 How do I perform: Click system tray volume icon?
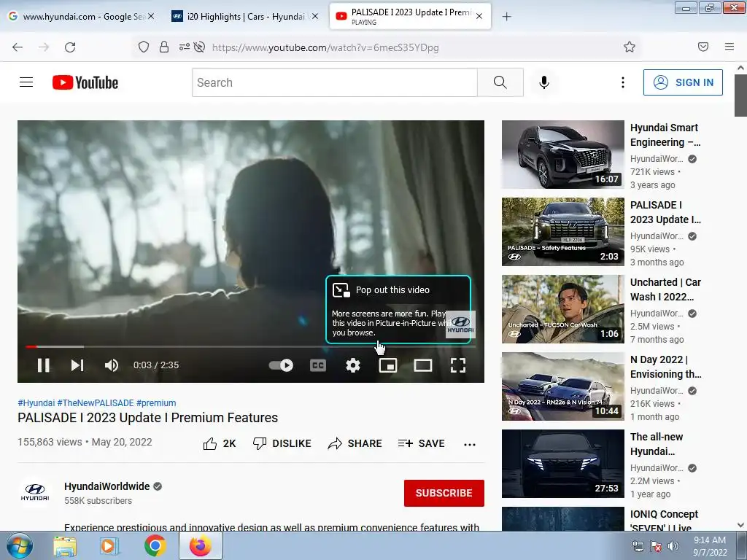coord(673,546)
